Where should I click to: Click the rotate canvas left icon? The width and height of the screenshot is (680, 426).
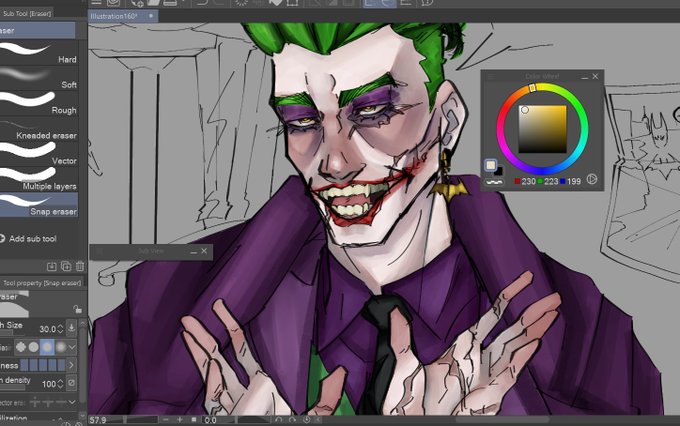pos(279,420)
